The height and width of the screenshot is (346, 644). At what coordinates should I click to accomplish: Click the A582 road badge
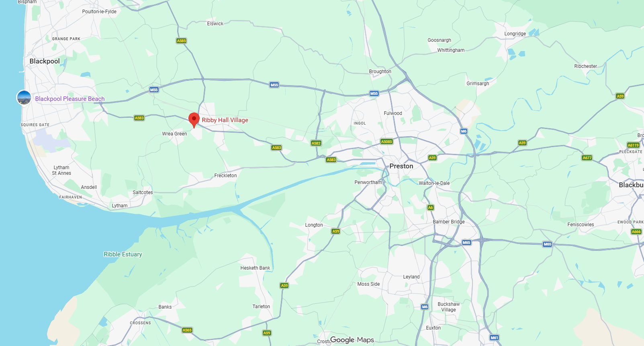(x=316, y=143)
